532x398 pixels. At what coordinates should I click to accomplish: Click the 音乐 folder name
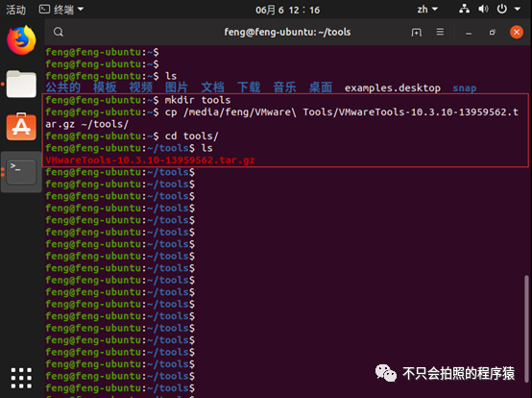click(284, 87)
